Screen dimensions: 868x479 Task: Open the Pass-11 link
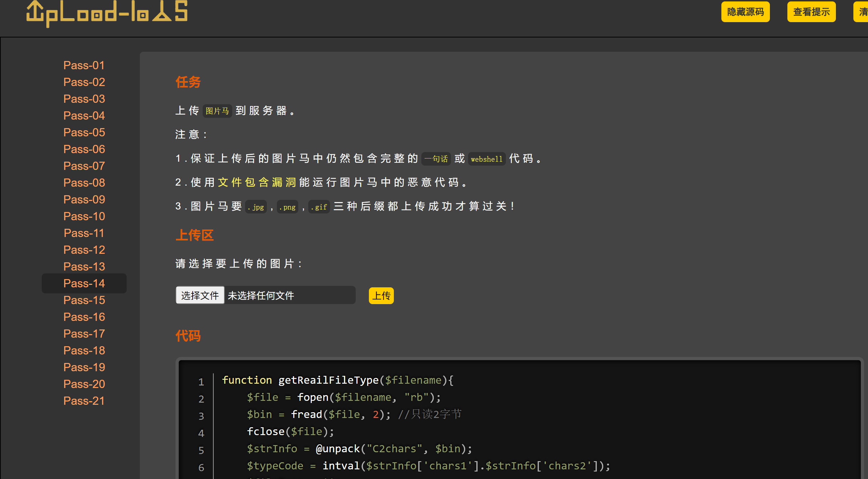point(84,233)
